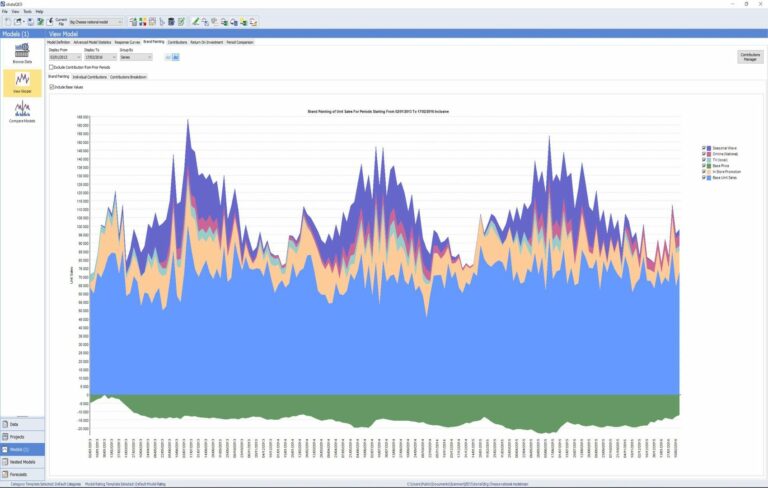Select the View Model sidebar icon
768x488 pixels.
tap(22, 82)
